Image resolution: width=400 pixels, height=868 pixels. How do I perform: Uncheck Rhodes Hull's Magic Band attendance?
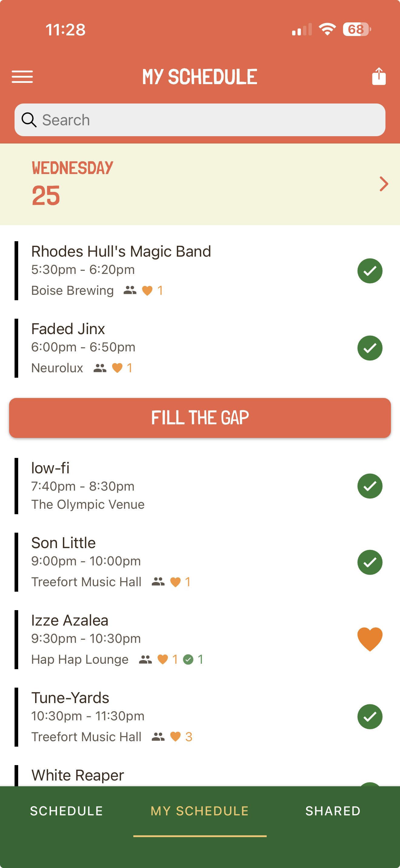point(370,271)
